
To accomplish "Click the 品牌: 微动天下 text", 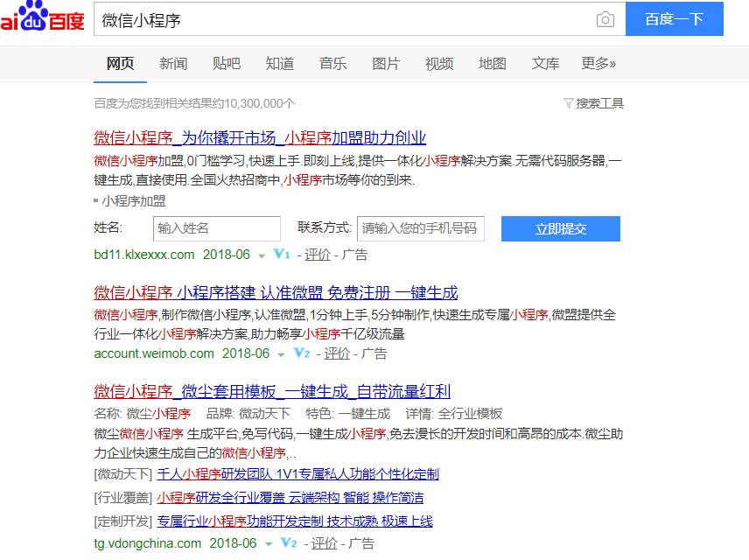I will (248, 413).
